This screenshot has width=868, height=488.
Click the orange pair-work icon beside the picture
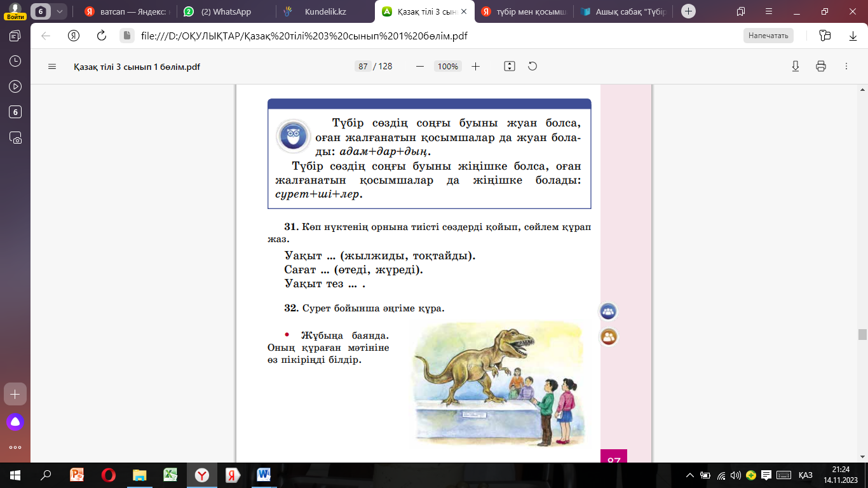(x=609, y=337)
